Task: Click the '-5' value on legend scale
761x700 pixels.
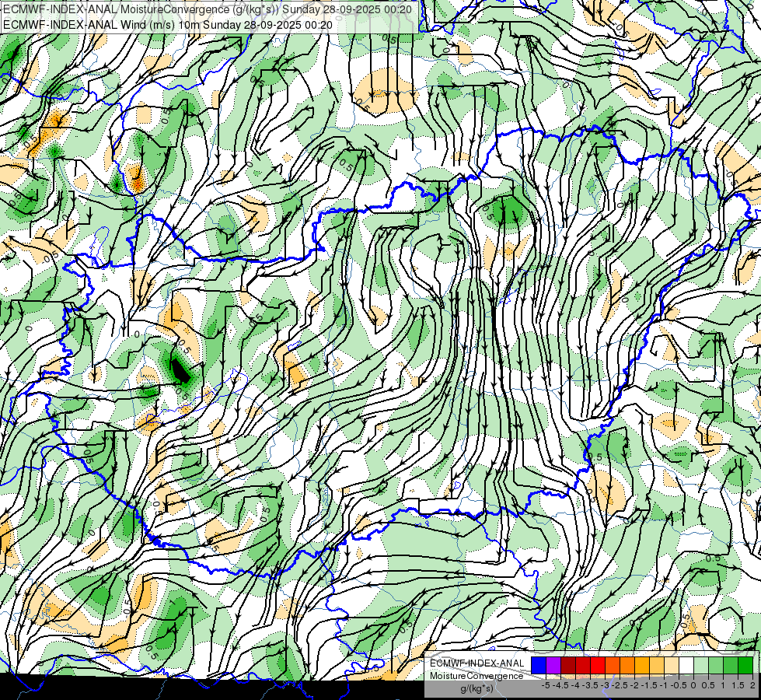Action: (x=546, y=685)
